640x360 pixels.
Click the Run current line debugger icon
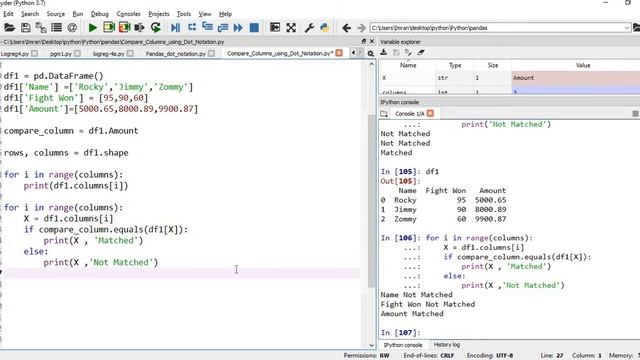coord(191,28)
